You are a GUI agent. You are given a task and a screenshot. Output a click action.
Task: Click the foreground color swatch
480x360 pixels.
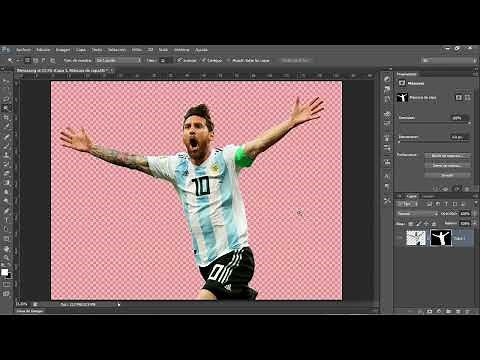click(x=5, y=272)
